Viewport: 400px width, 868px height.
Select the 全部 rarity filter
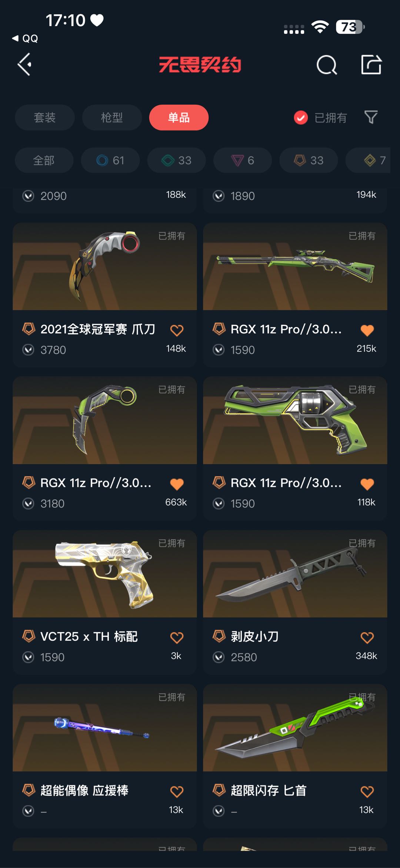44,160
